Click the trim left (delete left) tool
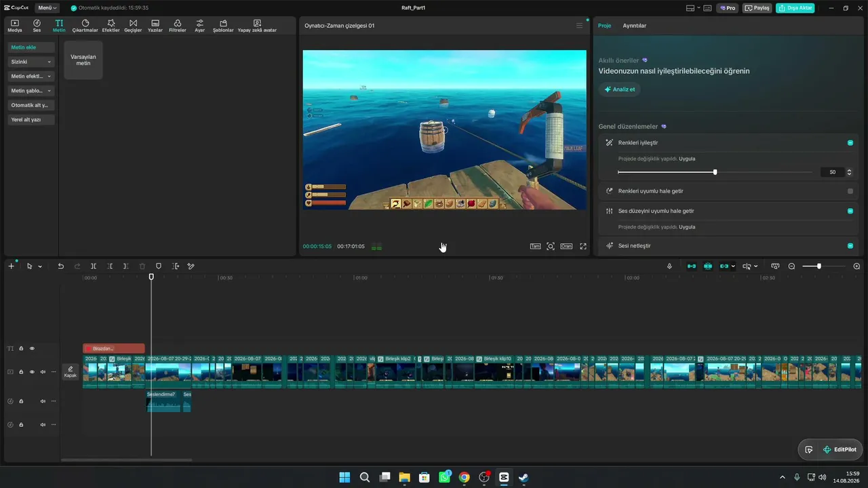 (110, 266)
